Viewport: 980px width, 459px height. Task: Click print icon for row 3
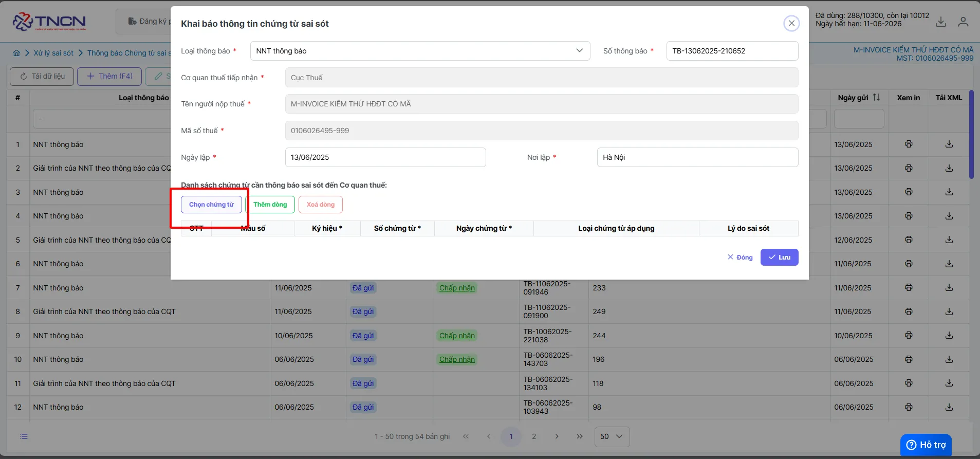(909, 192)
